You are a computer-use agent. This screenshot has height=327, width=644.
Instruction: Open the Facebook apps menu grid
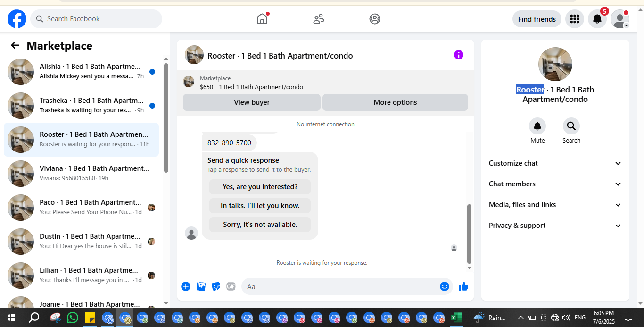point(574,19)
